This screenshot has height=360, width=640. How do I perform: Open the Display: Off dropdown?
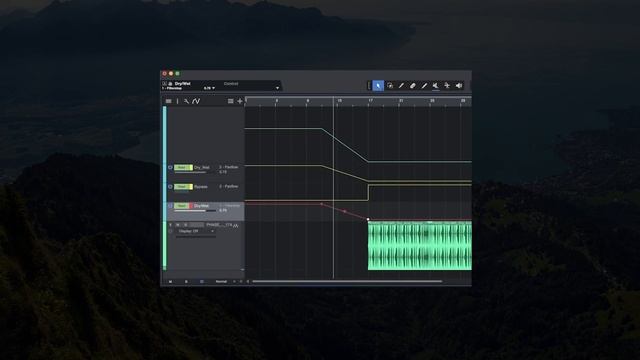click(x=196, y=231)
